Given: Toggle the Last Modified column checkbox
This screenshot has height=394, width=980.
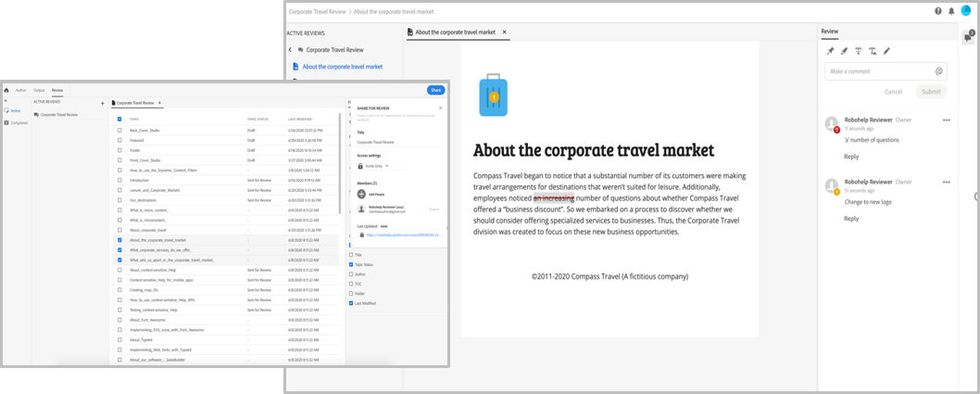Looking at the screenshot, I should pyautogui.click(x=351, y=303).
